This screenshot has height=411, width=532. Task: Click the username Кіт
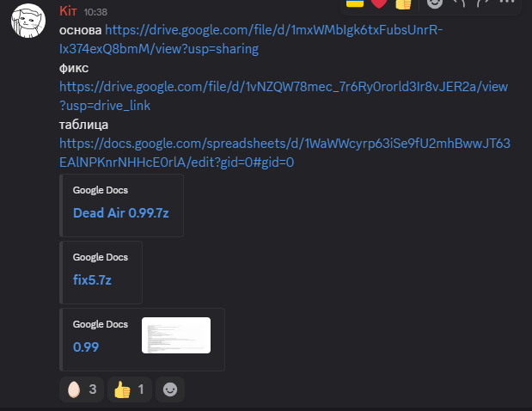pyautogui.click(x=68, y=11)
